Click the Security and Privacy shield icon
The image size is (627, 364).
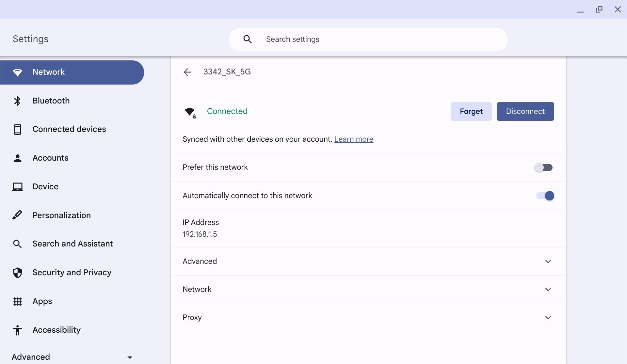(x=17, y=273)
